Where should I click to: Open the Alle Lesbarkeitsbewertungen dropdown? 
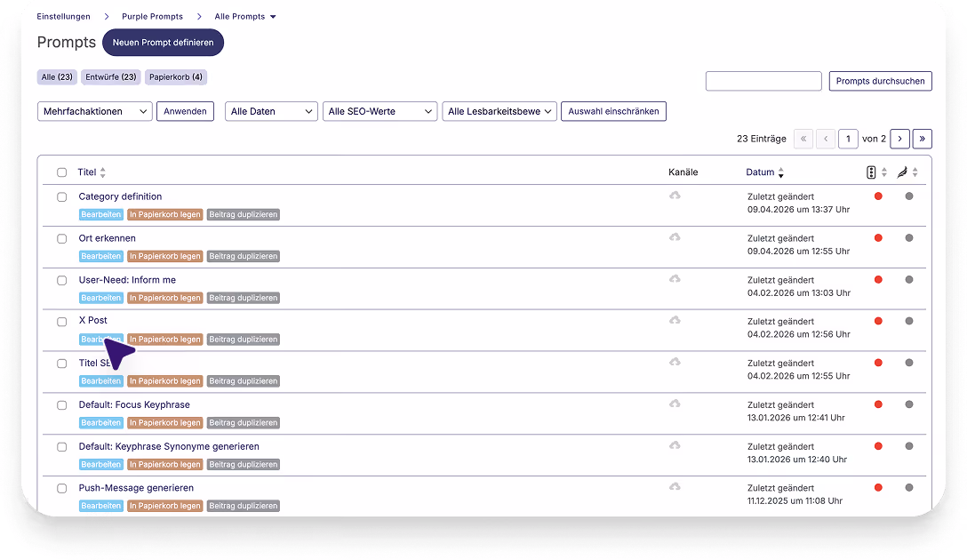tap(499, 112)
